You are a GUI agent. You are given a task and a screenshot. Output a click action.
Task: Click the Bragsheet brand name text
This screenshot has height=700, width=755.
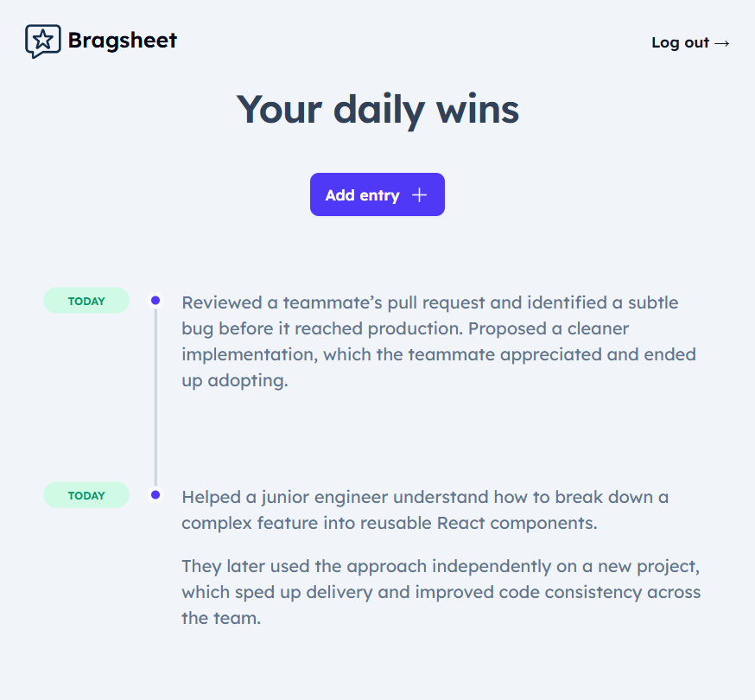[122, 41]
